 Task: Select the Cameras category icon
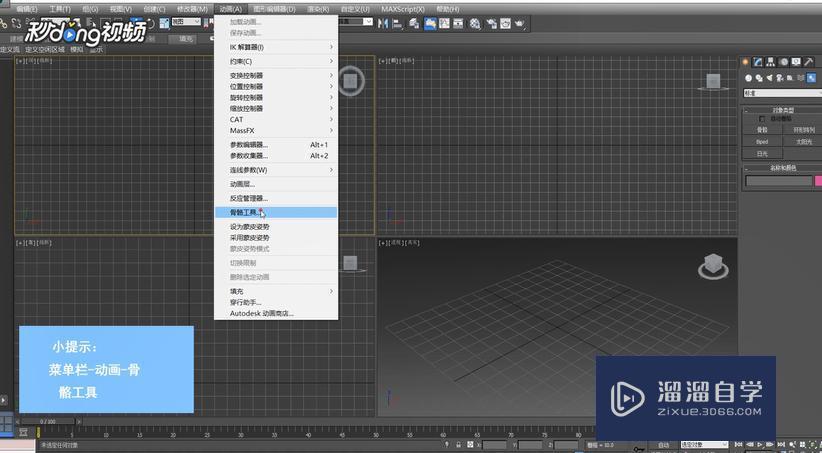(x=780, y=78)
